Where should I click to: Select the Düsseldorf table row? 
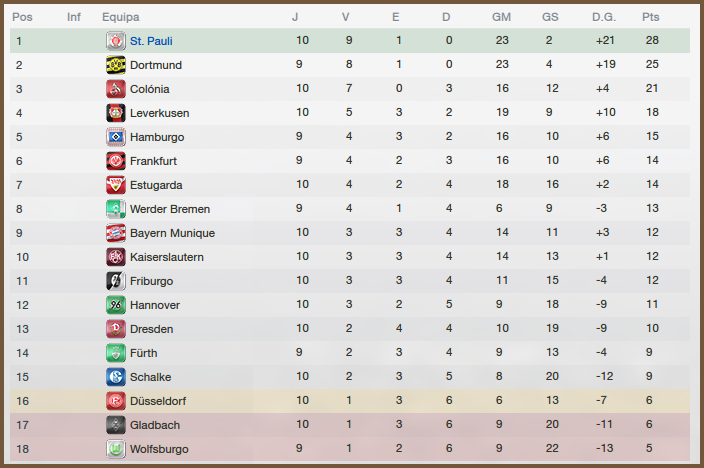350,401
